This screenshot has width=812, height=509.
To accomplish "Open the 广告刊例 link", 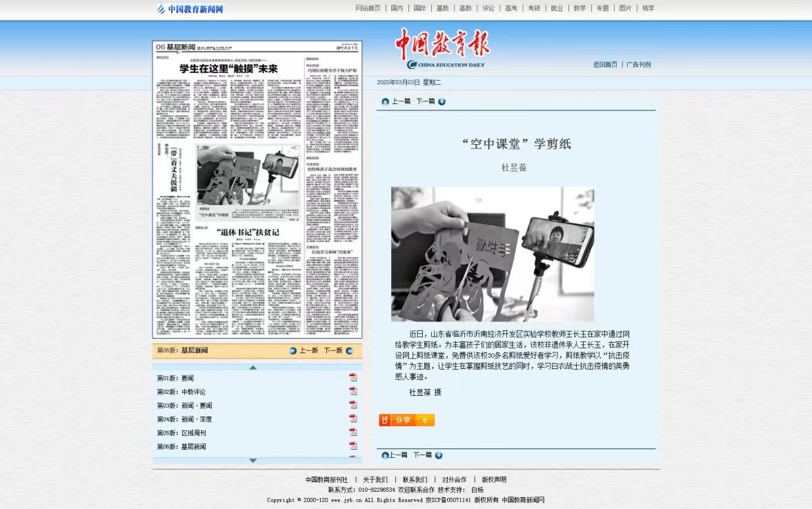I will pyautogui.click(x=638, y=65).
